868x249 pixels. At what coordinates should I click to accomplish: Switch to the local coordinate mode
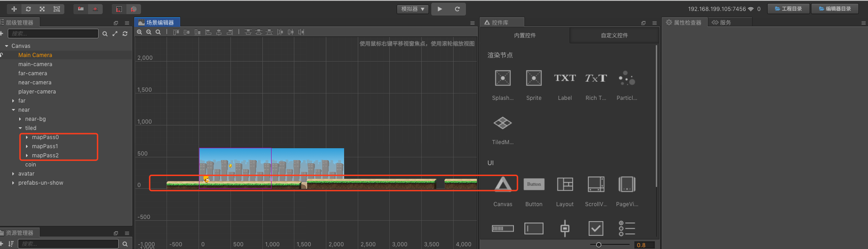[119, 9]
